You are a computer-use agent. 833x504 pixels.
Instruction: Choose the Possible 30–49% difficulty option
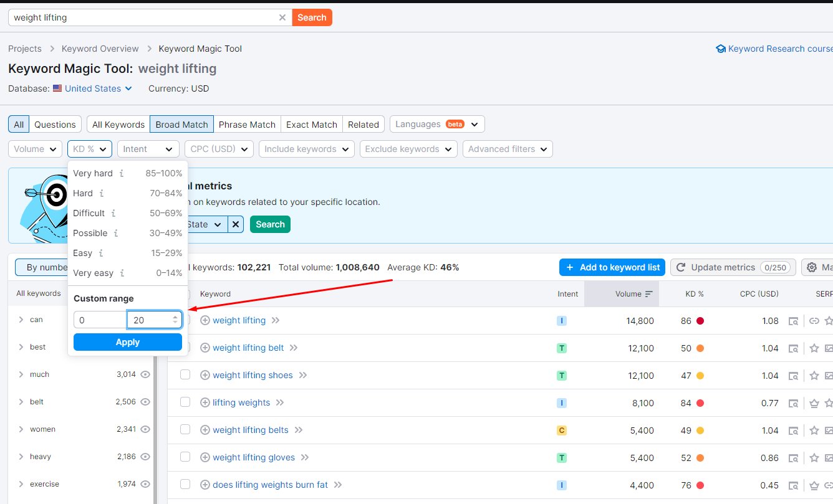(x=128, y=233)
